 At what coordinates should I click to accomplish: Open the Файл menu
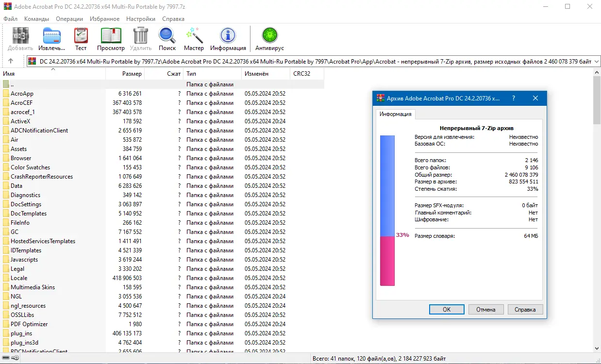coord(10,19)
